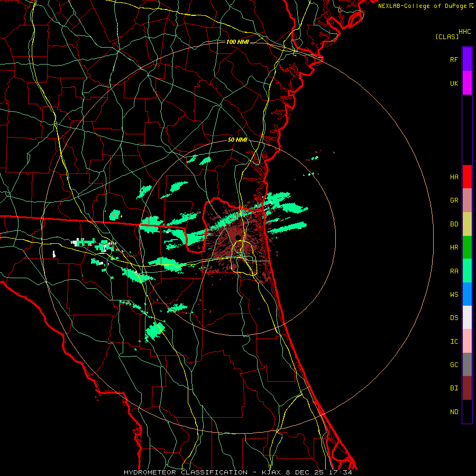Screen dimensions: 476x476
Task: Click the [CLAS] unit label
Action: tap(447, 37)
